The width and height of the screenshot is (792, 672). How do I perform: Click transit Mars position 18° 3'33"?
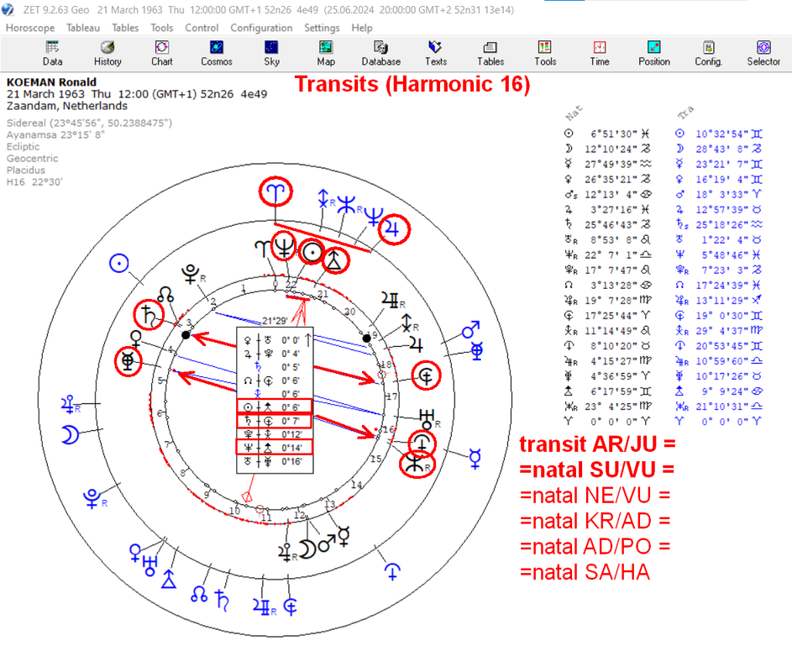click(x=721, y=195)
